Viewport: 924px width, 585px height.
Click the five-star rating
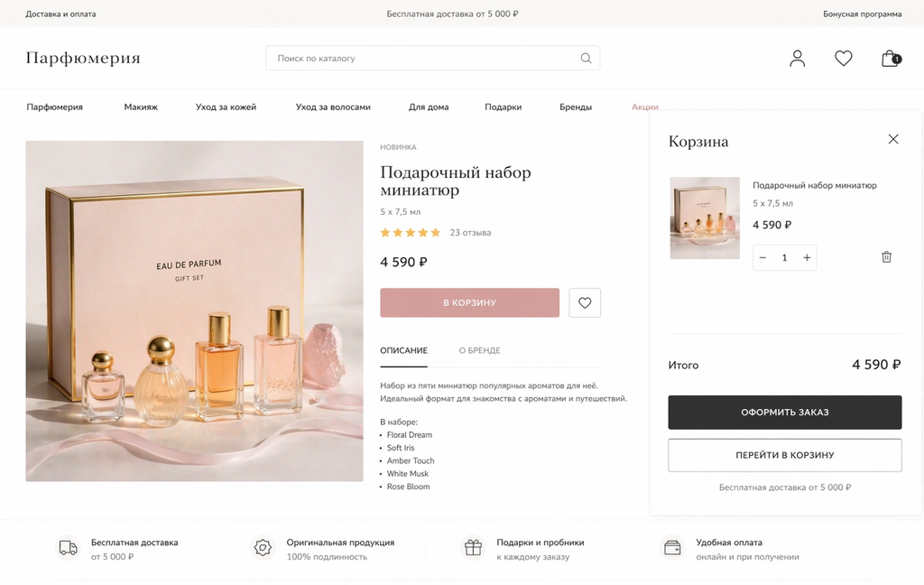[411, 233]
